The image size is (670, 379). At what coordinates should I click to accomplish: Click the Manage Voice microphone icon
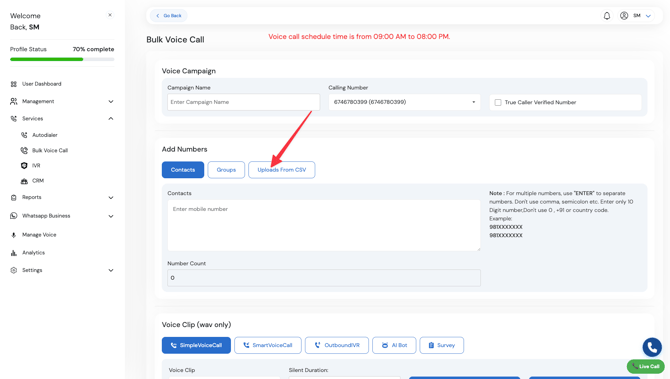14,235
